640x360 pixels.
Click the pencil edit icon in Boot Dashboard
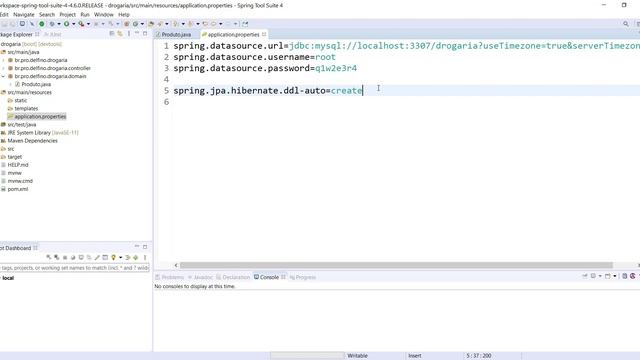[x=97, y=258]
